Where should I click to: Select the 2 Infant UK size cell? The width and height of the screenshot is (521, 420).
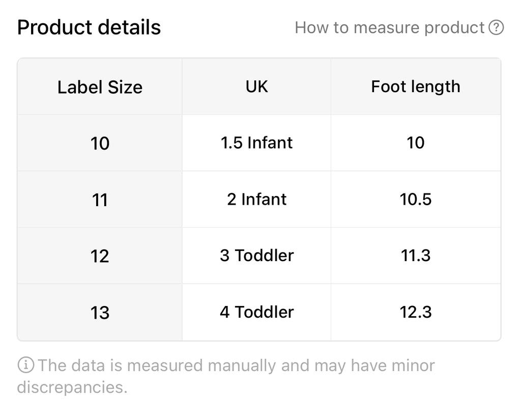tap(256, 200)
